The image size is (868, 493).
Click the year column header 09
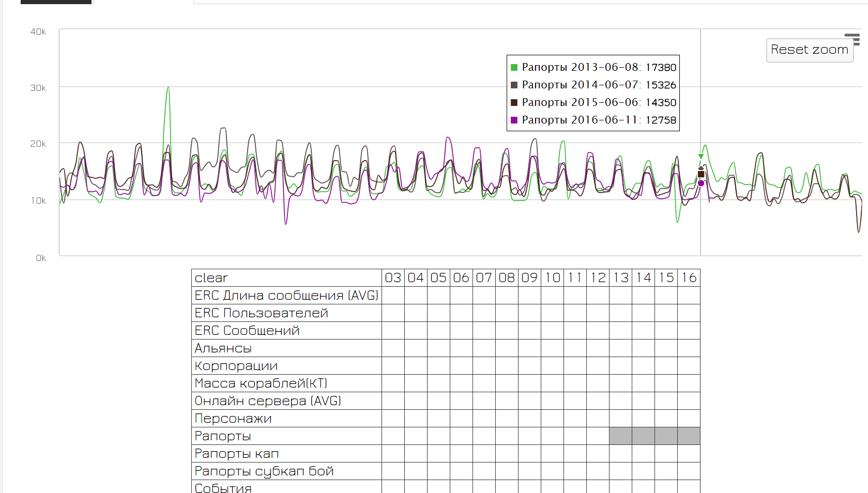pyautogui.click(x=529, y=278)
